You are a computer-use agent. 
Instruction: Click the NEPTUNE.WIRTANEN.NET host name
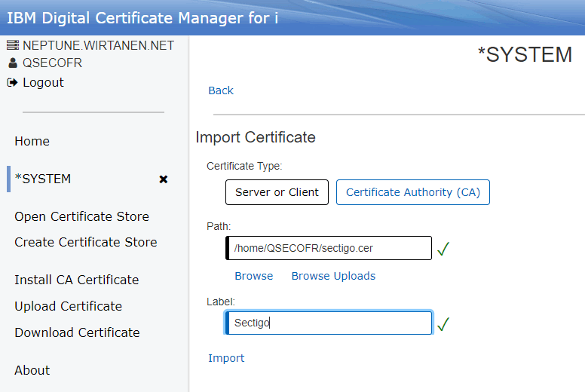click(x=98, y=45)
